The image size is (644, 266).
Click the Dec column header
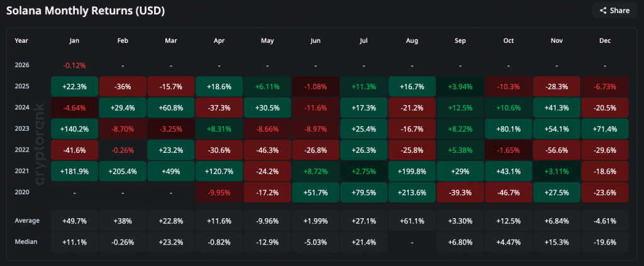point(604,40)
